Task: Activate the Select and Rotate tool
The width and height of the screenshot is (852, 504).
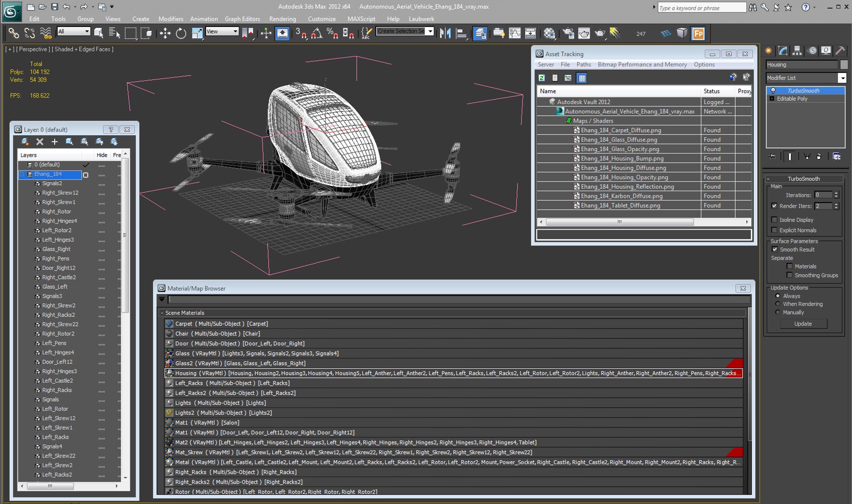Action: (x=181, y=33)
